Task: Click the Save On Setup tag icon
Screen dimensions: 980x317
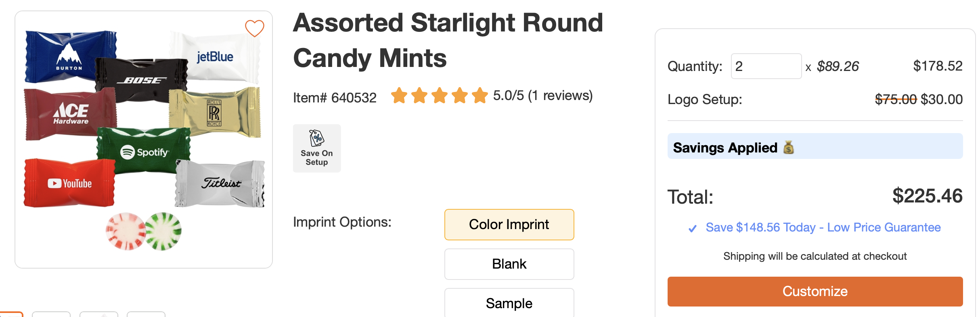Action: click(317, 138)
